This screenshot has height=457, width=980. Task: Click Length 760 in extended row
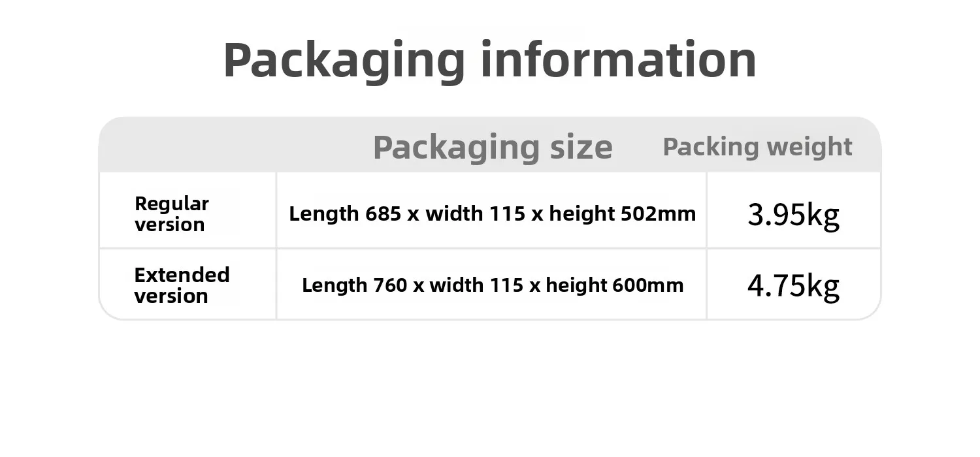(x=355, y=285)
